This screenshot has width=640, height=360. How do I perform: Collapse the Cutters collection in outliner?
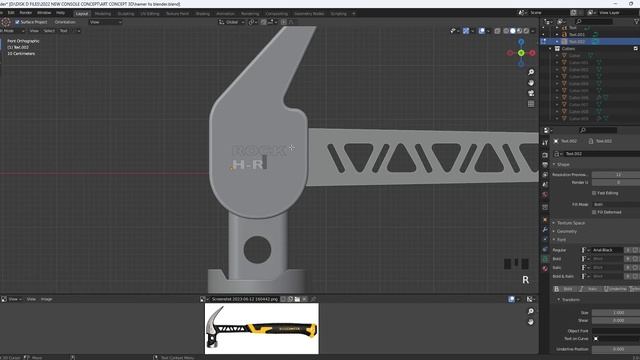pyautogui.click(x=550, y=49)
